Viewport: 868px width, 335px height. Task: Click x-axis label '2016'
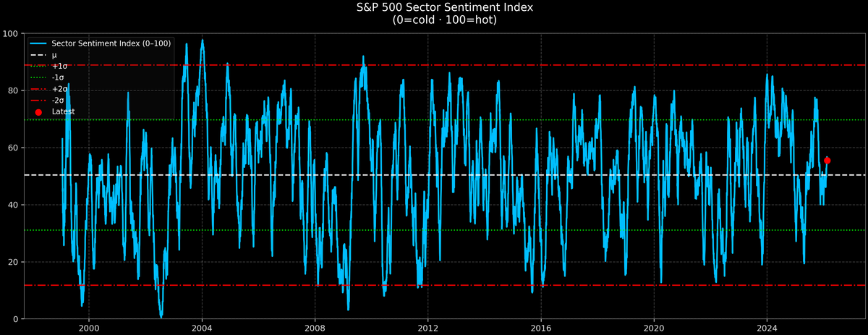coord(541,328)
